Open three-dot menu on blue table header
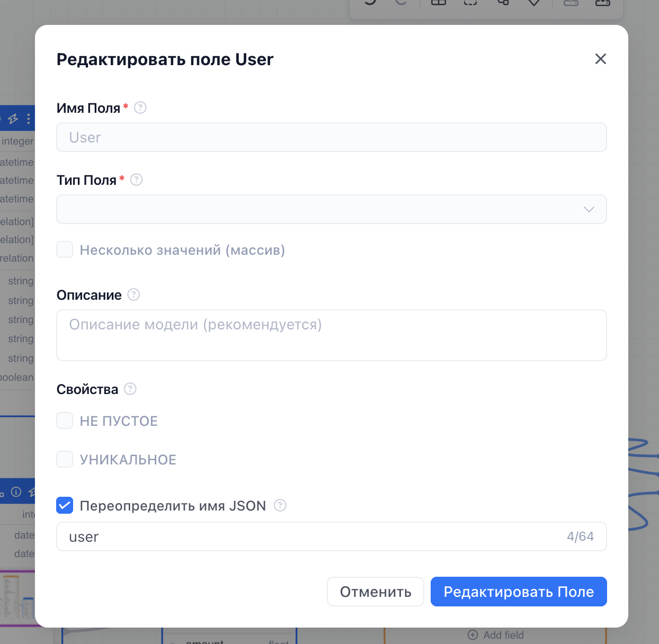659x644 pixels. click(x=29, y=119)
